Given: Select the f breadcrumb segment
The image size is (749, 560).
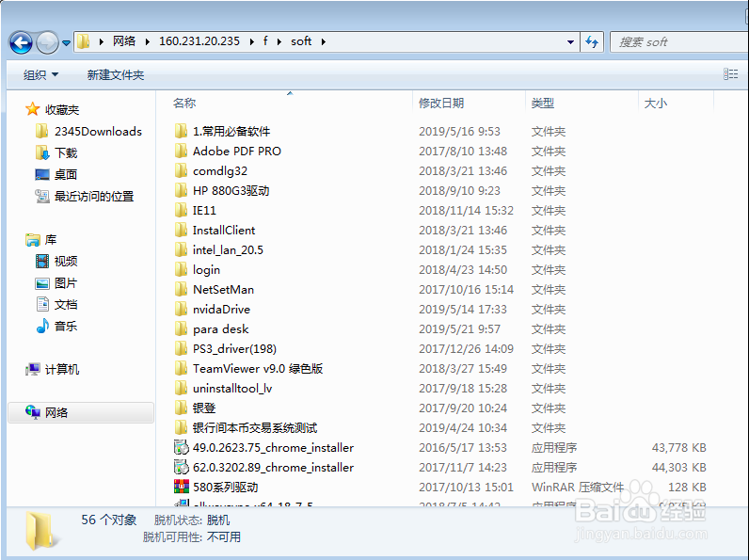Looking at the screenshot, I should [265, 41].
